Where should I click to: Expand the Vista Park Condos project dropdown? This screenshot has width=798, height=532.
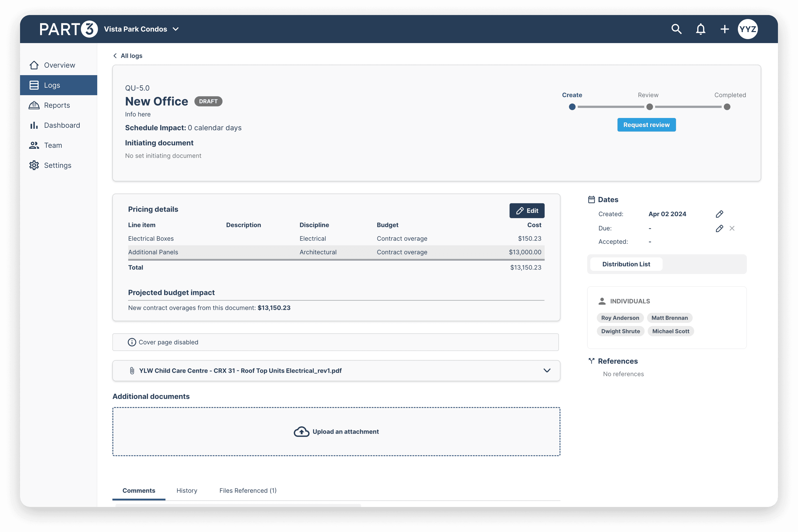(x=175, y=29)
